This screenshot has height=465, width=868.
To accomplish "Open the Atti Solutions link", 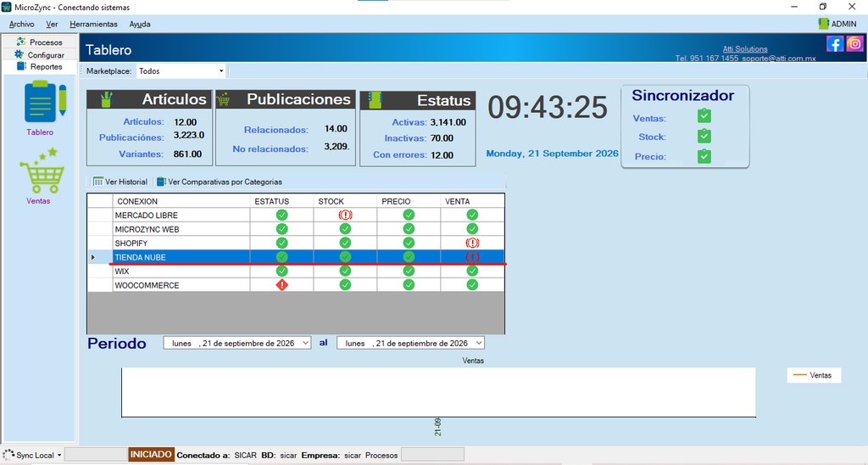I will click(745, 48).
